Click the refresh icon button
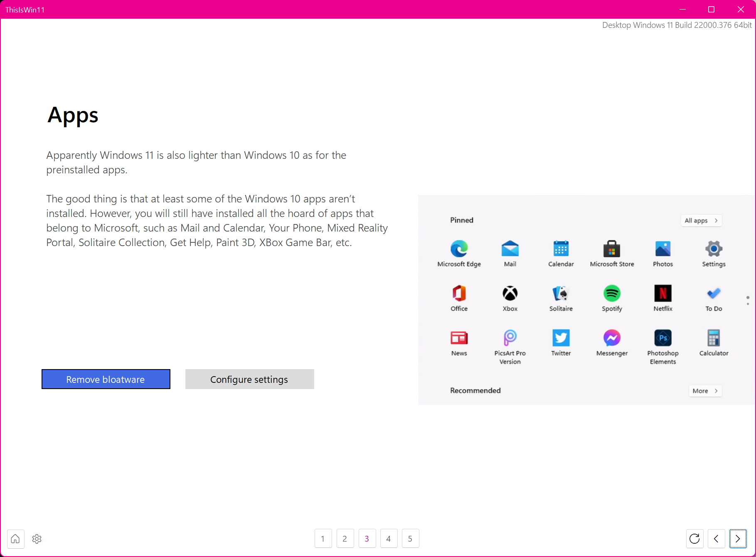Screen dimensions: 756x557 pyautogui.click(x=694, y=539)
